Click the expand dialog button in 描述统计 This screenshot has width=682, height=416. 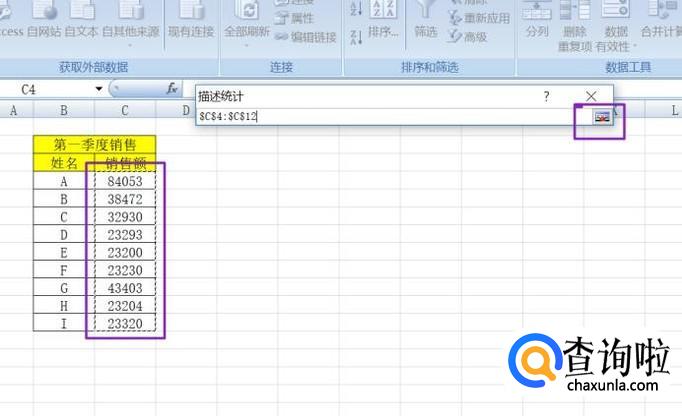pos(601,116)
